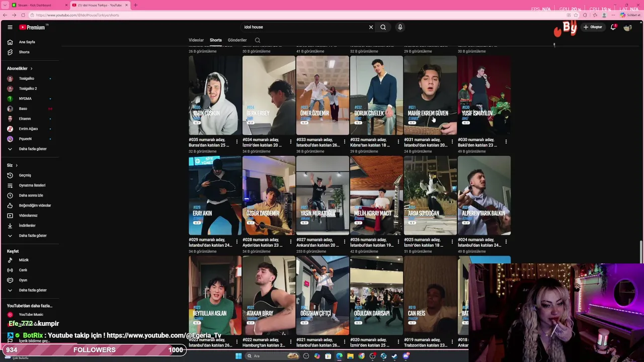Select the Shorts channel tab
This screenshot has width=644, height=362.
[215, 40]
